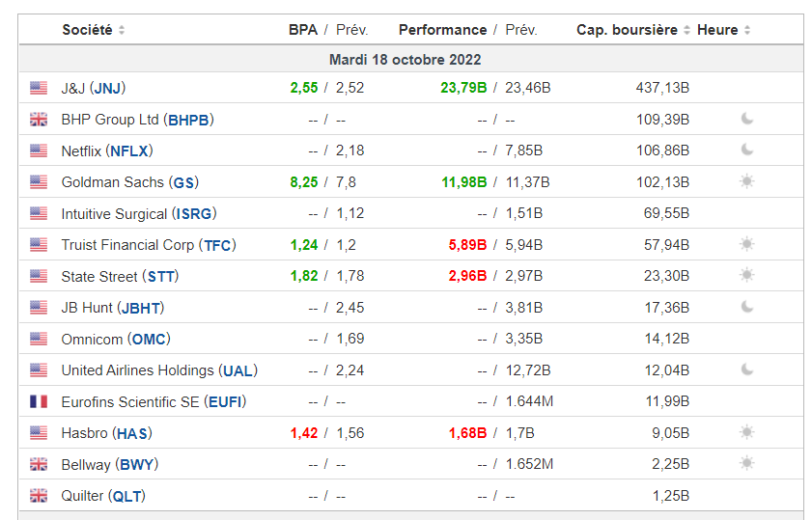Click the sun icon in Hasbro row
The height and width of the screenshot is (520, 812).
[746, 432]
